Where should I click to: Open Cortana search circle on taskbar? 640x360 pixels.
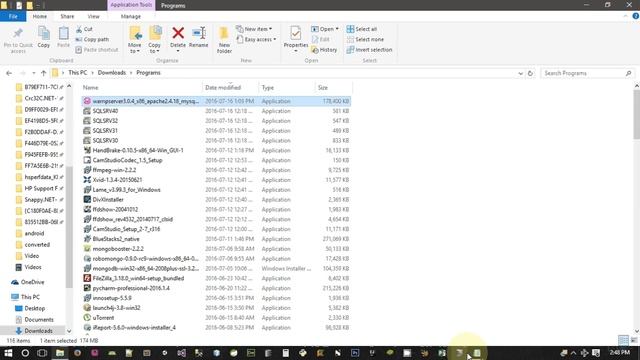pos(25,353)
